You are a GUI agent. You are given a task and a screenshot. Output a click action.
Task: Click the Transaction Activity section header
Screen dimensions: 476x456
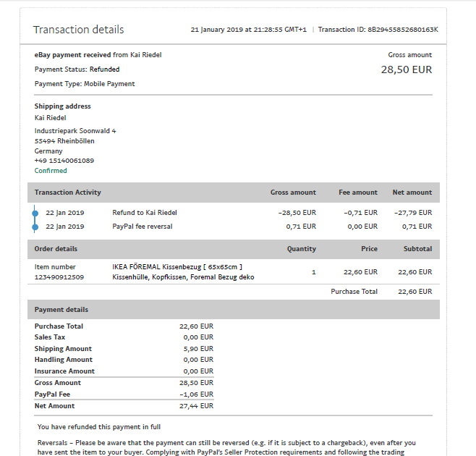[68, 193]
